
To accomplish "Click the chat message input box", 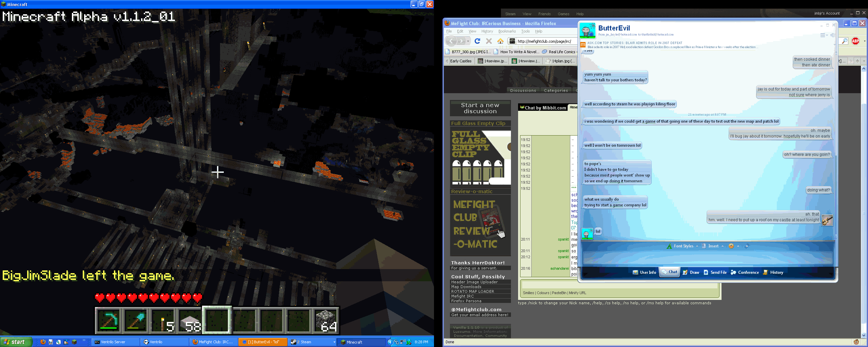I will (708, 258).
